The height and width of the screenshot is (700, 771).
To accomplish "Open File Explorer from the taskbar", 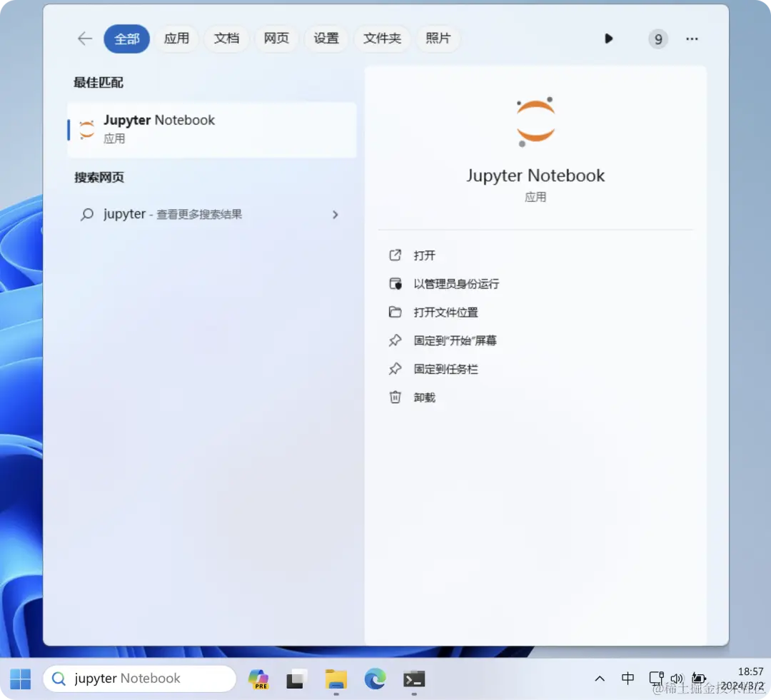I will 336,679.
